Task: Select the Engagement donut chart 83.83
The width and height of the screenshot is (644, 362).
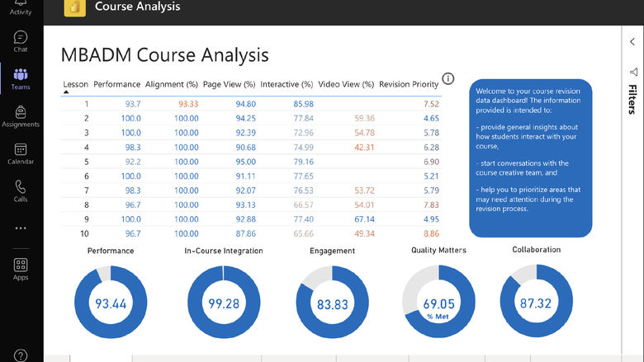Action: click(x=332, y=302)
